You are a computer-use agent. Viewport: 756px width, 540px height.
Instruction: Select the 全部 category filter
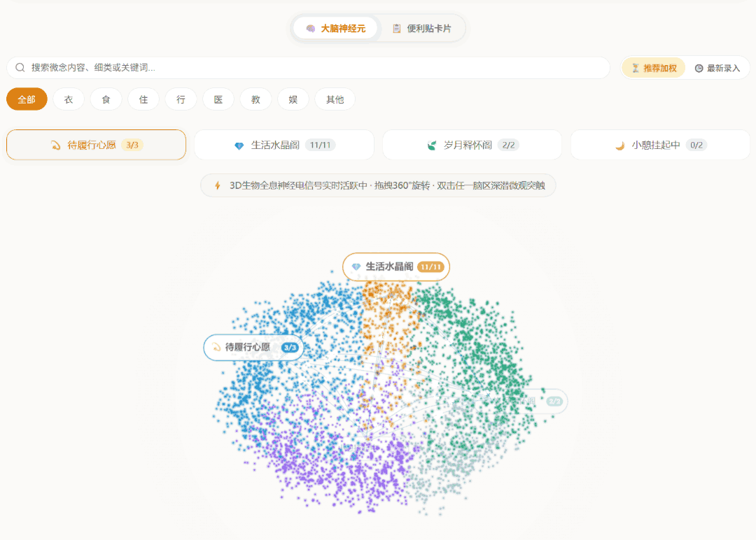pyautogui.click(x=27, y=99)
